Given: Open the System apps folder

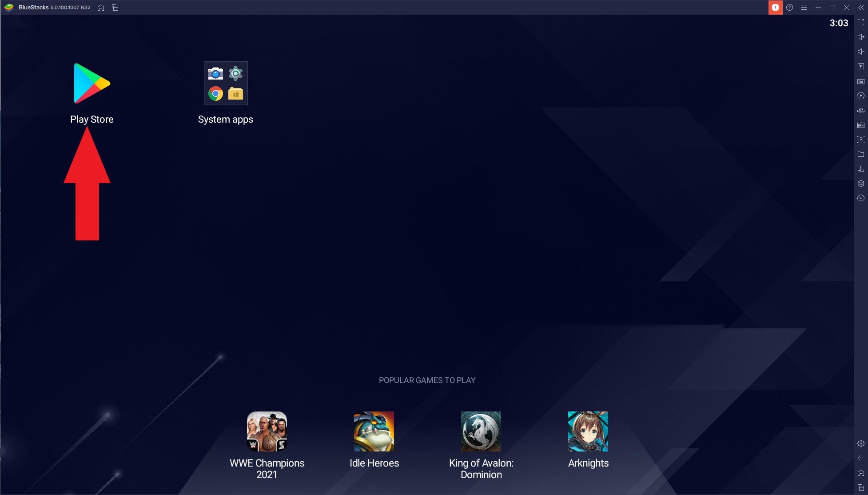Looking at the screenshot, I should (x=226, y=84).
